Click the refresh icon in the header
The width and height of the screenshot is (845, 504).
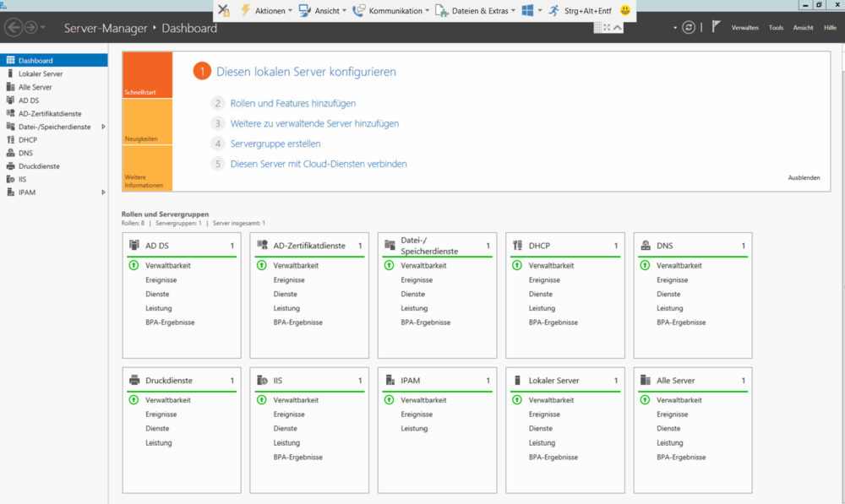pyautogui.click(x=689, y=27)
